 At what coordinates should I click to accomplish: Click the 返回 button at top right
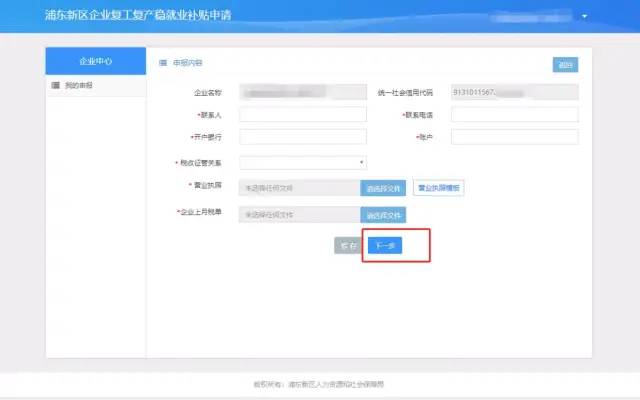click(x=565, y=65)
